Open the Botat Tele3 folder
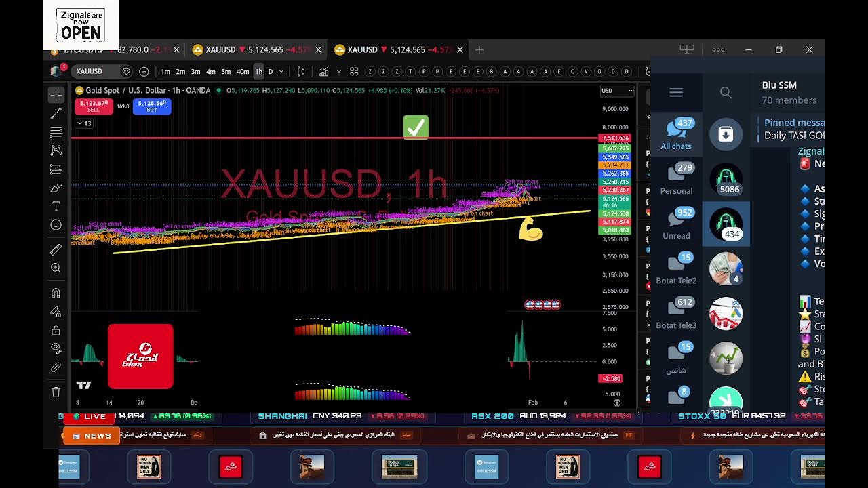This screenshot has width=868, height=488. (x=676, y=313)
